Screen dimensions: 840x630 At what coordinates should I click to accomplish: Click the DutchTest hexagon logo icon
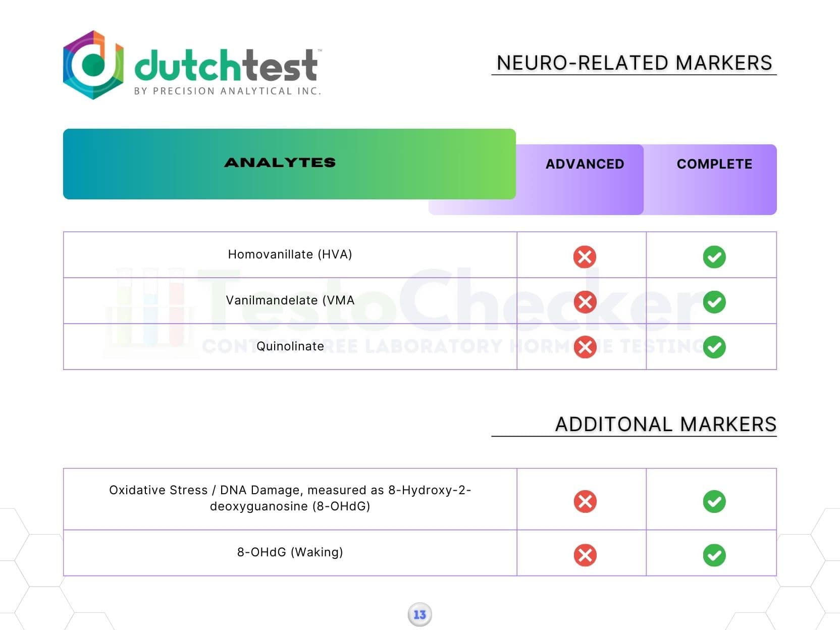click(93, 65)
